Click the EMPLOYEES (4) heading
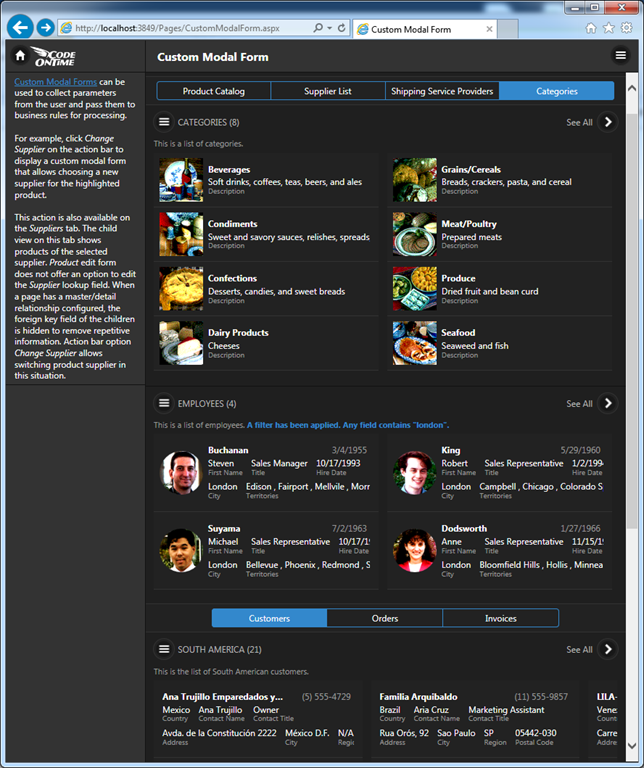 207,404
